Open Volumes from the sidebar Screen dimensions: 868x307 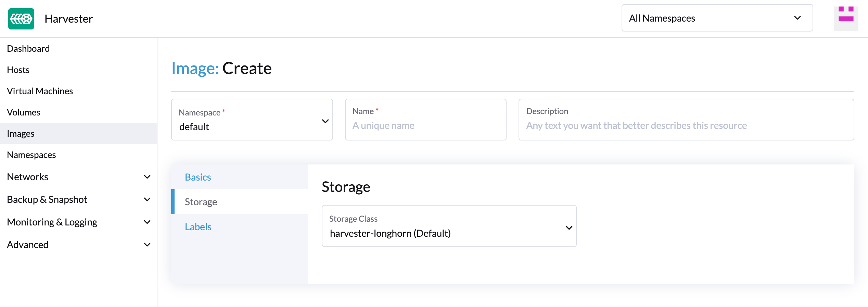click(24, 112)
